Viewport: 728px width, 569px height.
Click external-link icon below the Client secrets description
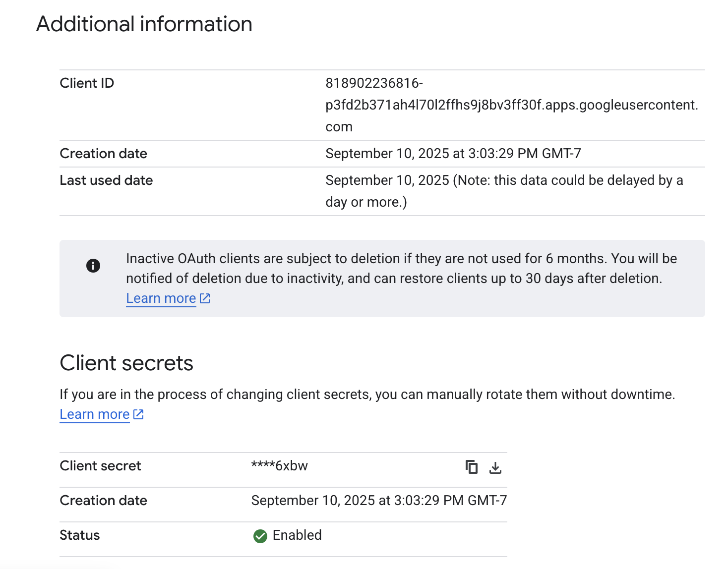pos(138,414)
